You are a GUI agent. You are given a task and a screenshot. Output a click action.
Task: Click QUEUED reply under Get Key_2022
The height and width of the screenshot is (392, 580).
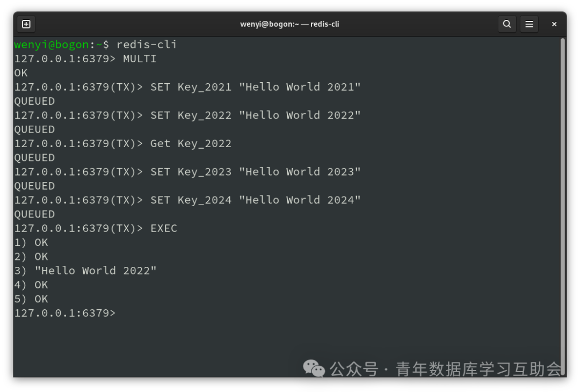34,158
